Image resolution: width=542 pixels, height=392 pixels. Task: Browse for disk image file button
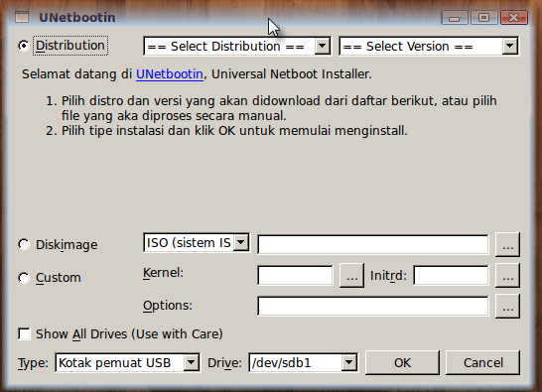(x=507, y=245)
